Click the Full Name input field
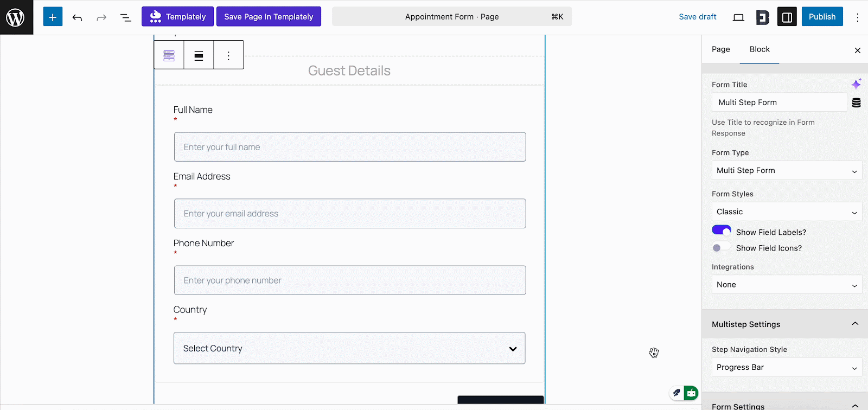 coord(350,147)
